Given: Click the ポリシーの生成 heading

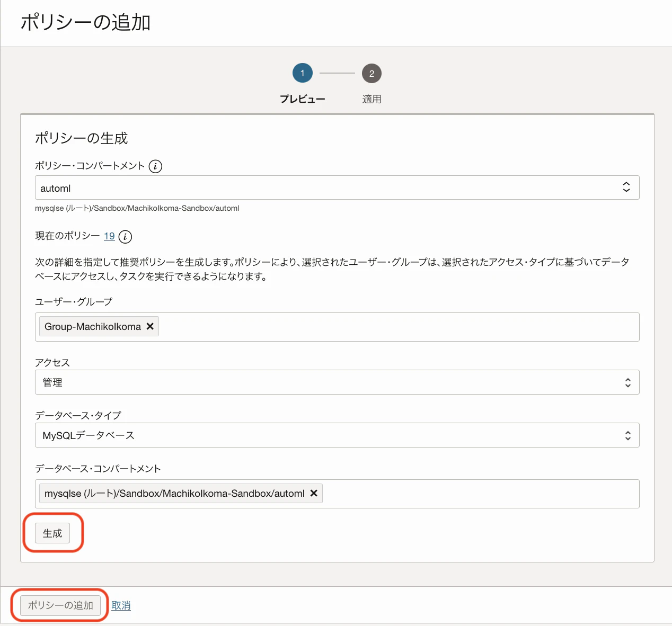Looking at the screenshot, I should pos(82,138).
